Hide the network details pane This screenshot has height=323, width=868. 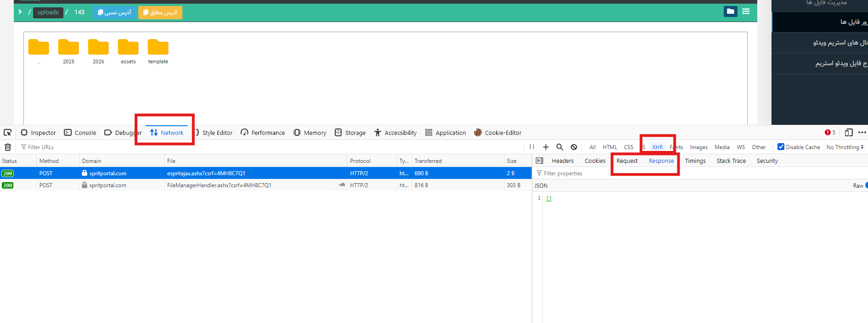click(x=539, y=161)
